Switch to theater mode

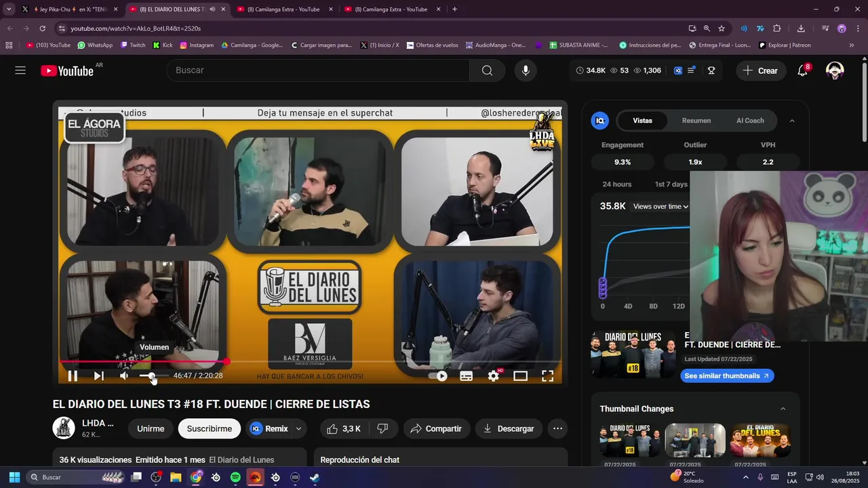coord(520,375)
